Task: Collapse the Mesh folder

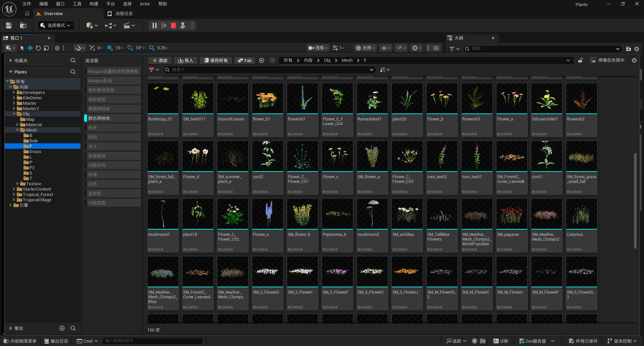Action: point(17,130)
